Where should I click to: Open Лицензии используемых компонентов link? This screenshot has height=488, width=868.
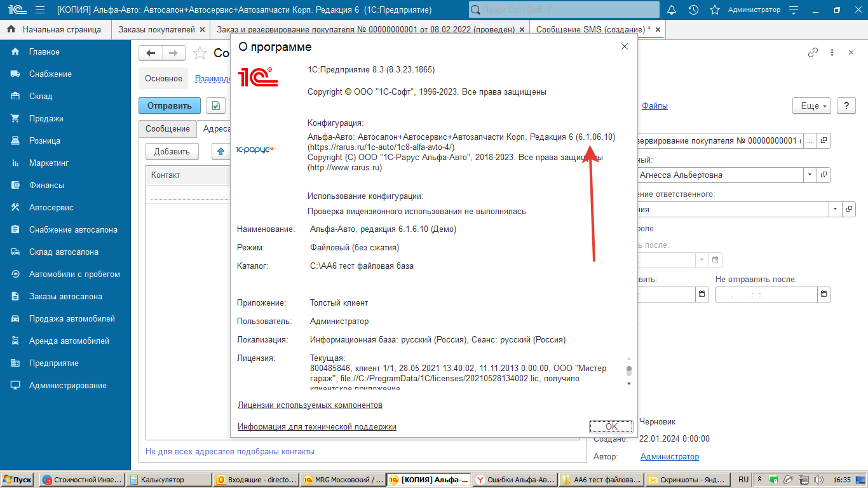point(310,405)
